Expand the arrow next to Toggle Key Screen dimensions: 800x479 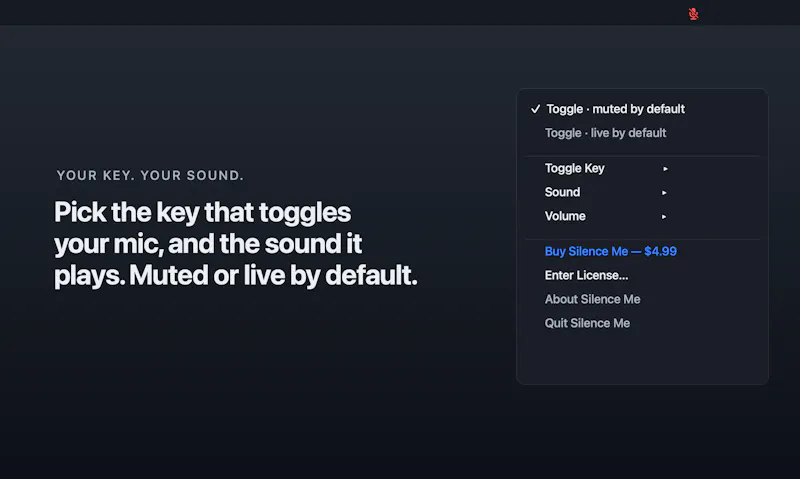pos(665,169)
